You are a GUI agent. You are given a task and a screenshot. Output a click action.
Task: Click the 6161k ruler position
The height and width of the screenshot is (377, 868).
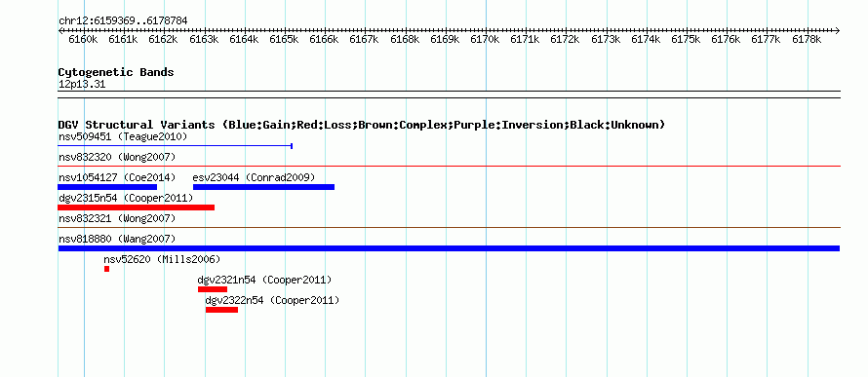(x=124, y=39)
